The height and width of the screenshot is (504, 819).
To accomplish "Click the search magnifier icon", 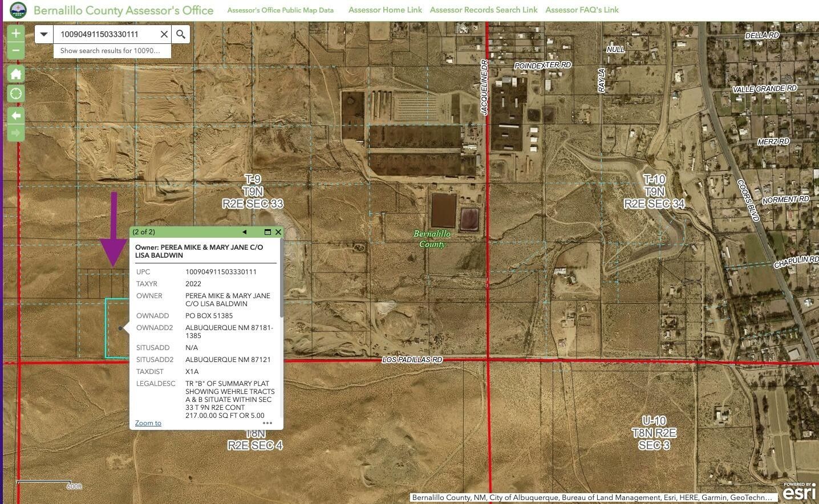I will click(181, 34).
